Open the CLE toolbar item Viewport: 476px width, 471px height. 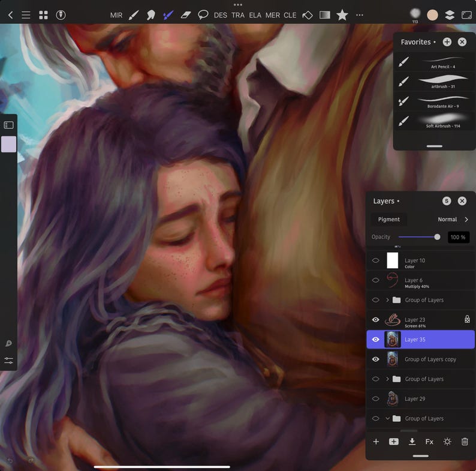pos(290,15)
